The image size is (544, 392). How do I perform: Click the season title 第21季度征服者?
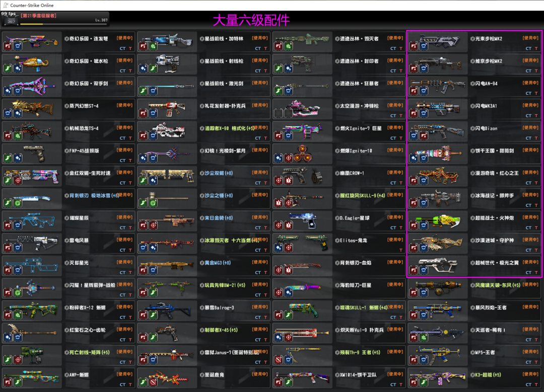tap(38, 16)
